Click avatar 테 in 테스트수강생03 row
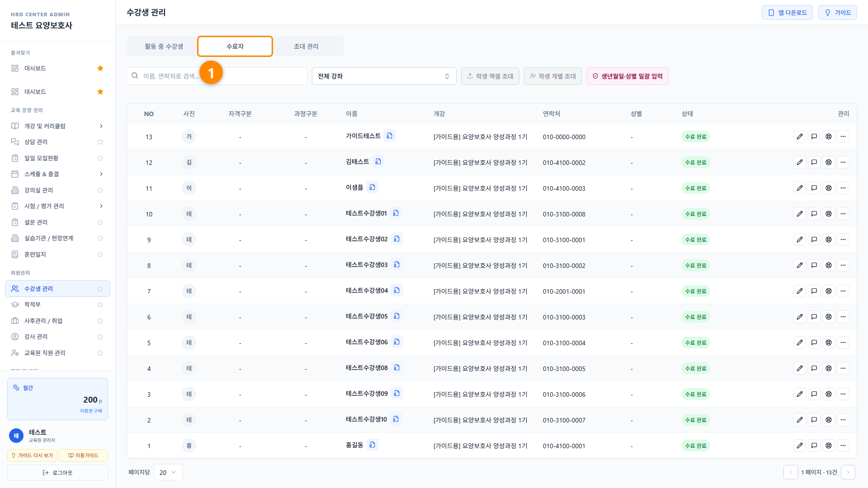Viewport: 868px width, 488px height. pos(189,265)
